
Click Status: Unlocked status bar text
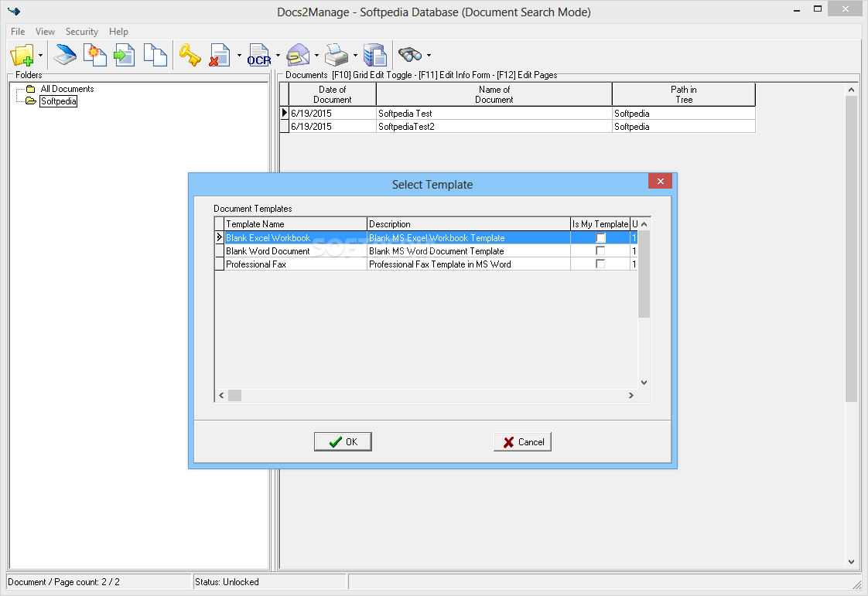(227, 581)
